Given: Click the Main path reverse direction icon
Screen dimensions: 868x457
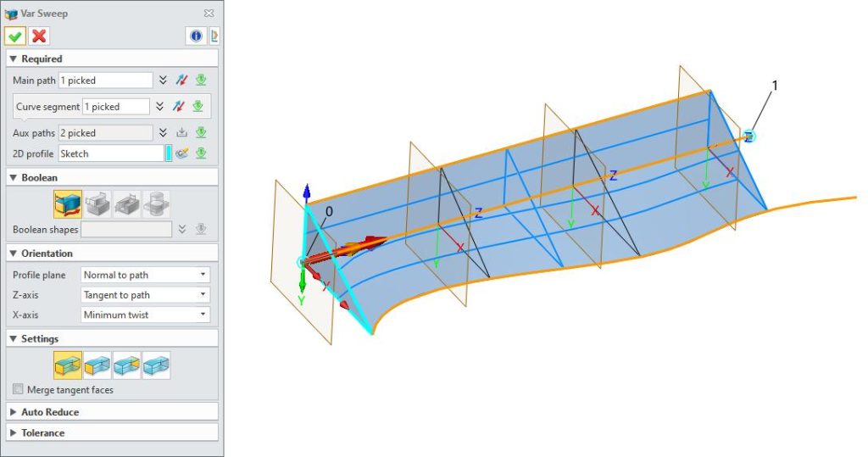Looking at the screenshot, I should point(181,81).
